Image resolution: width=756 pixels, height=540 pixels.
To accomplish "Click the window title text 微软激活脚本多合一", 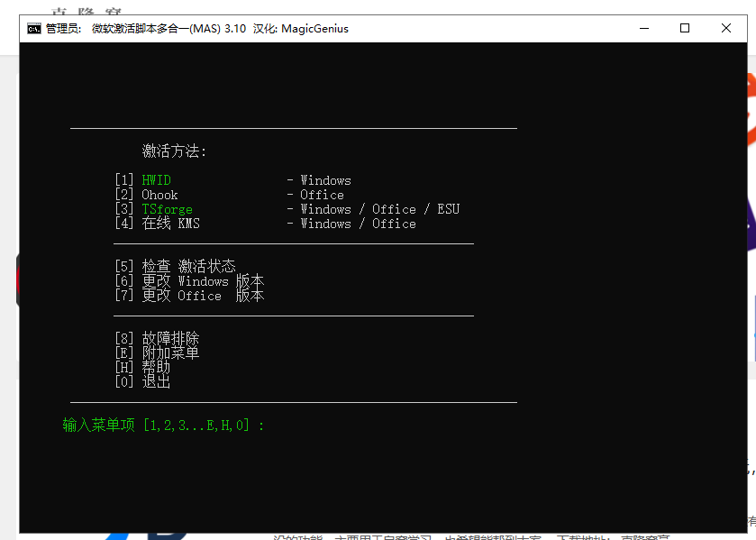I will (x=142, y=28).
